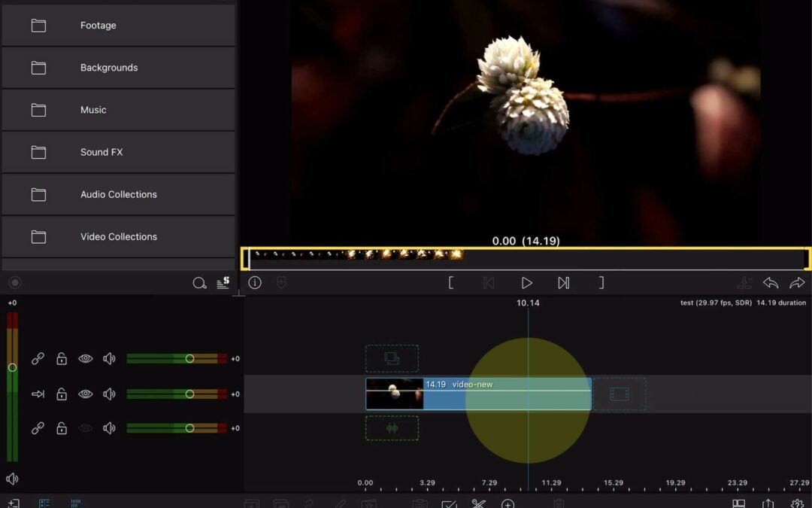Click the scissors split tool

pyautogui.click(x=478, y=503)
